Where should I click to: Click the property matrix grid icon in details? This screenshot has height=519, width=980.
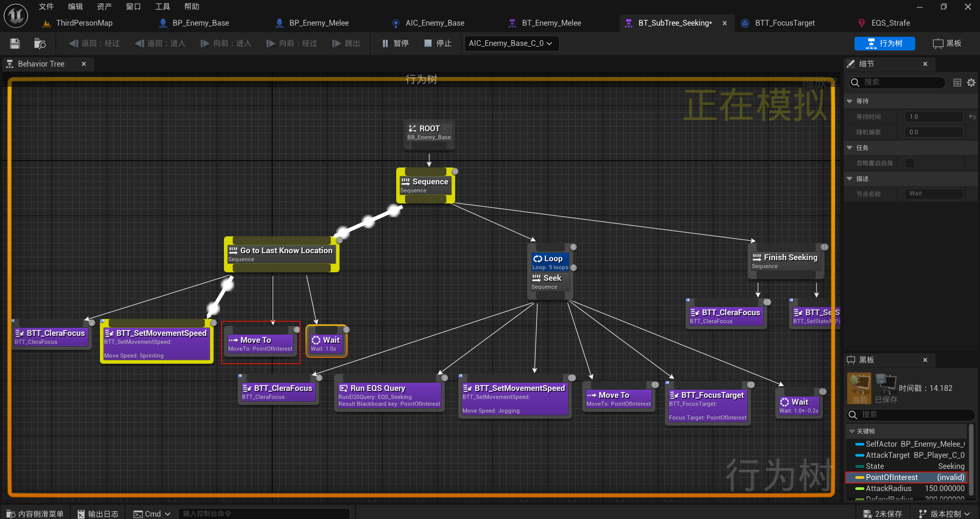coord(957,83)
